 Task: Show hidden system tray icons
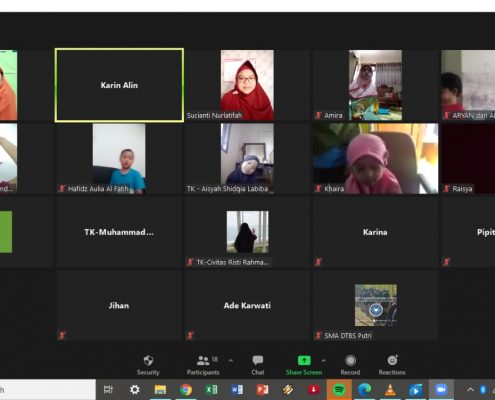point(470,389)
